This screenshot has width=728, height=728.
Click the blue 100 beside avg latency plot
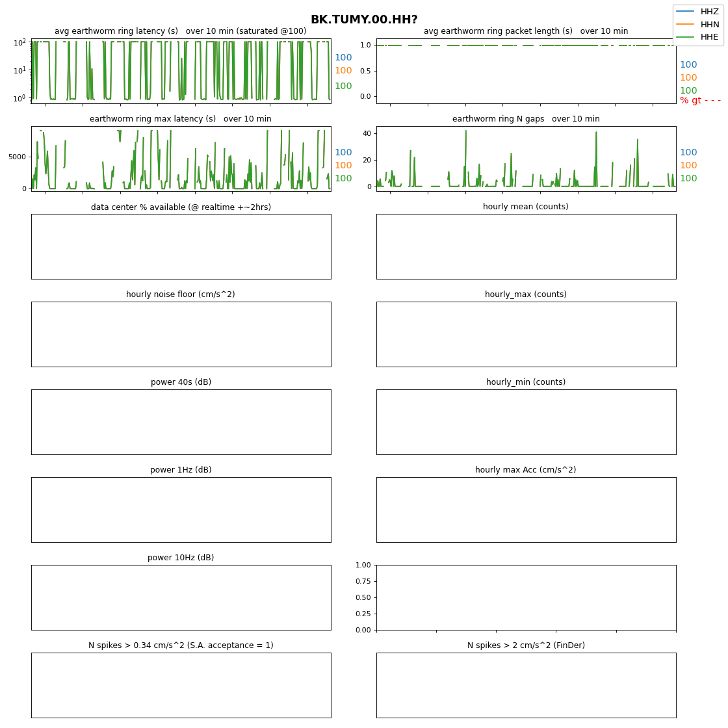(x=343, y=58)
